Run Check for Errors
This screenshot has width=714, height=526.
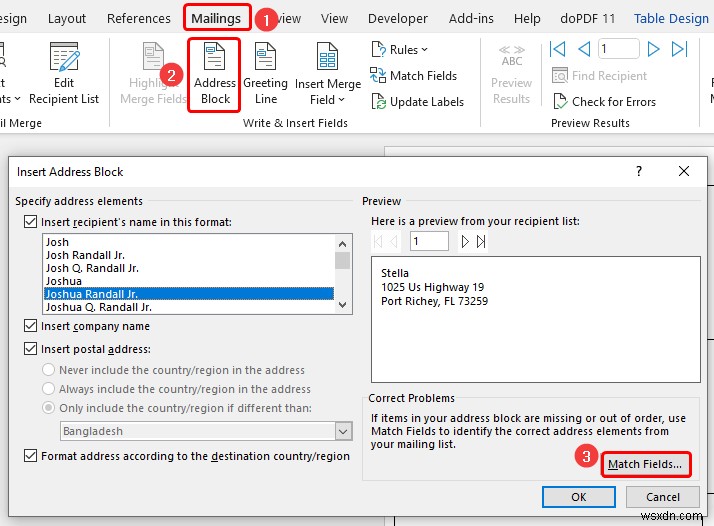pos(604,102)
